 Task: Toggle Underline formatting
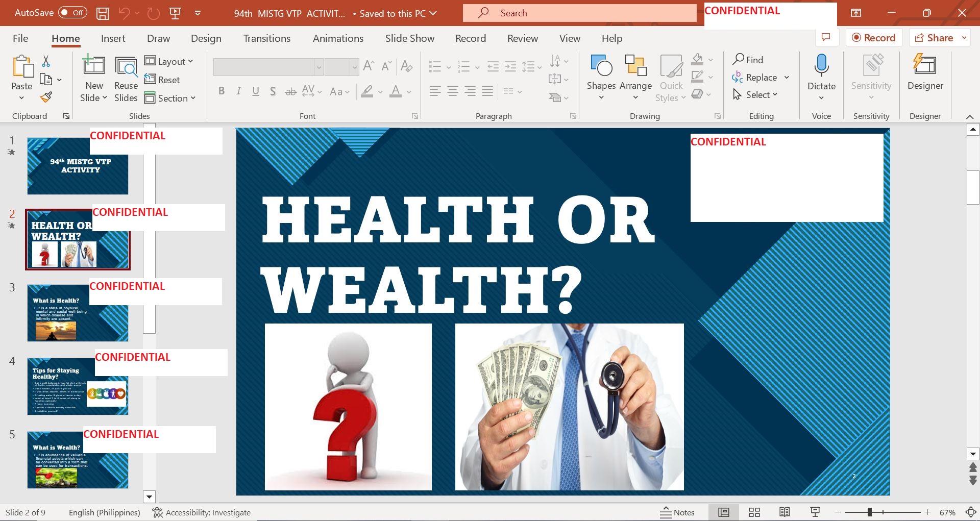click(256, 91)
